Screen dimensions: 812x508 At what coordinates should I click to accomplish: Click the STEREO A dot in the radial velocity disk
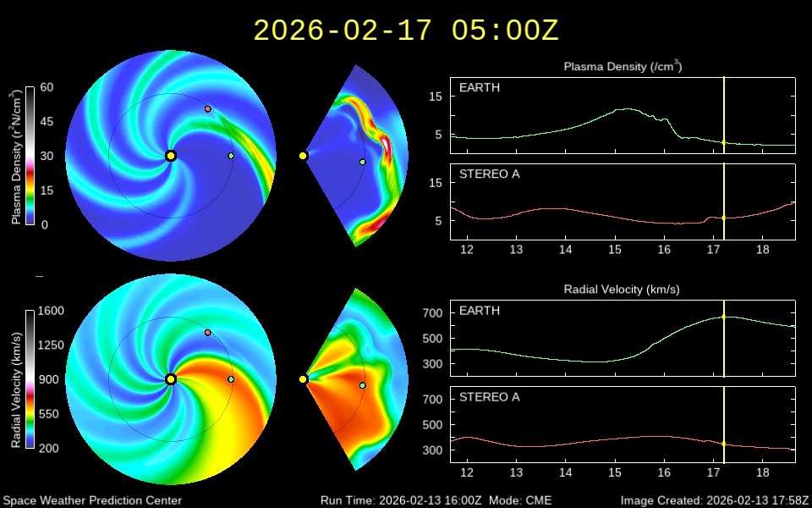click(207, 333)
